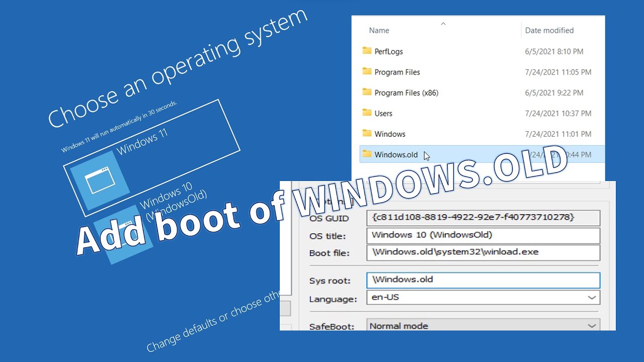644x362 pixels.
Task: Sort file list by Date modified column
Action: click(x=549, y=30)
